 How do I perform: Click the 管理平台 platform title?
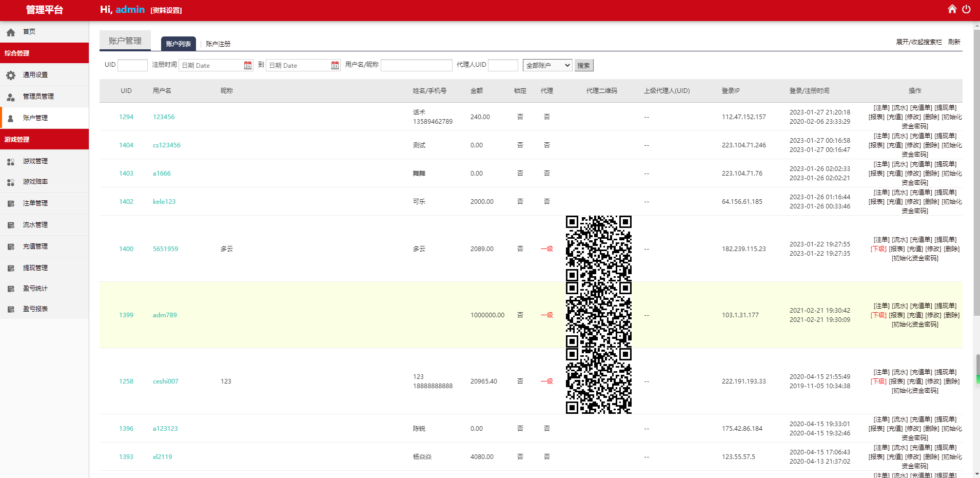(45, 10)
